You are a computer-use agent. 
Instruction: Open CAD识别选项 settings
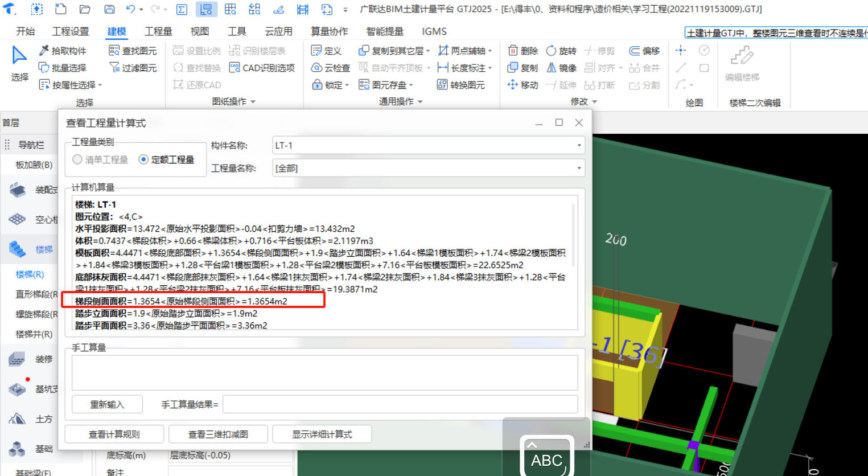(x=262, y=68)
